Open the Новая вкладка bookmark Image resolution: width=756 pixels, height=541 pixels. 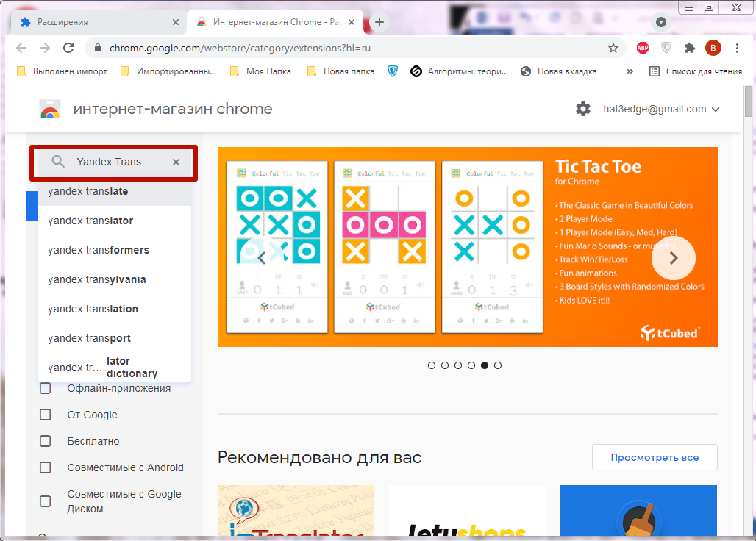click(559, 71)
